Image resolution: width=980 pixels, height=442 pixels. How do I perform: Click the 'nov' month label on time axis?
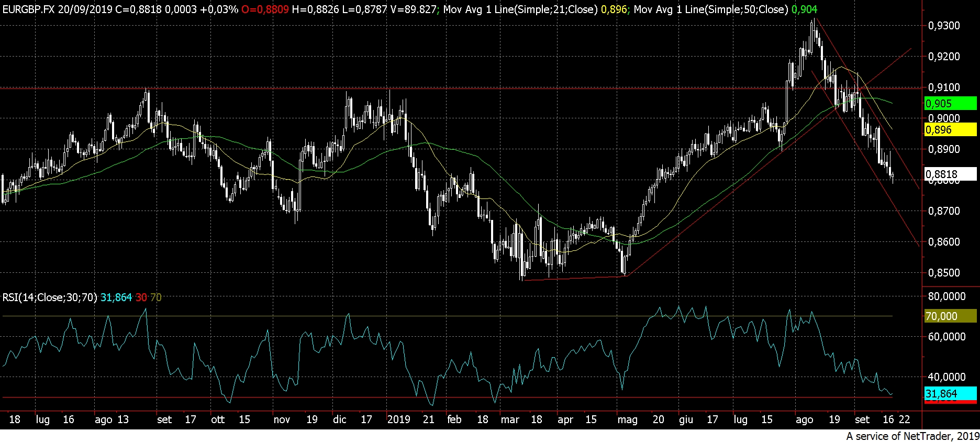click(x=282, y=419)
